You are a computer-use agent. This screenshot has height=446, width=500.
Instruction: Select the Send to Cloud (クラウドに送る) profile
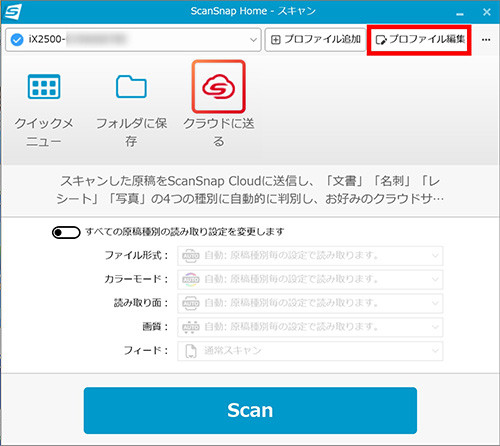coord(219,87)
